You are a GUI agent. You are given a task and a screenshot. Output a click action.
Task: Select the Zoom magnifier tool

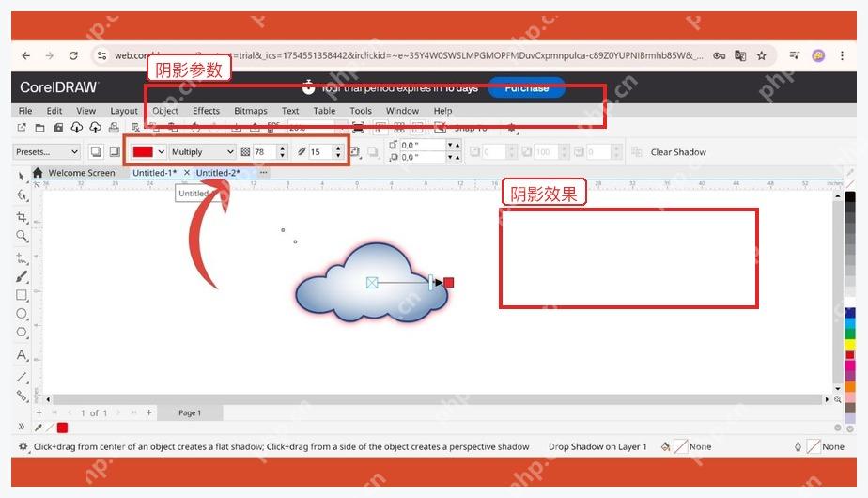pos(22,236)
